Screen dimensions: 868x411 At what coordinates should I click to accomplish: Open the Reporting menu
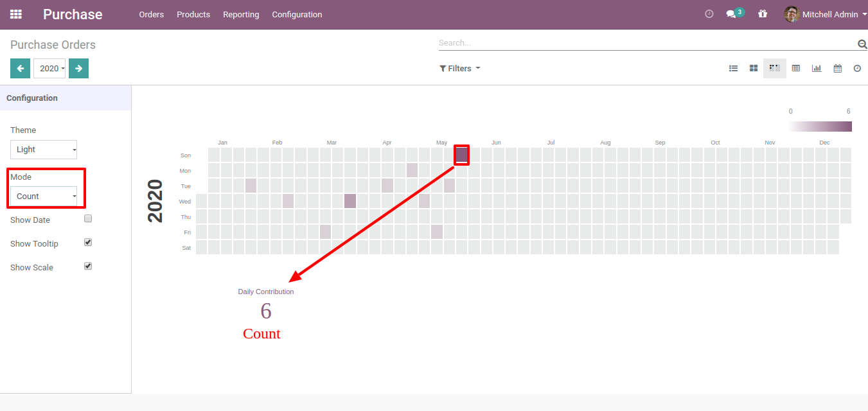tap(241, 14)
